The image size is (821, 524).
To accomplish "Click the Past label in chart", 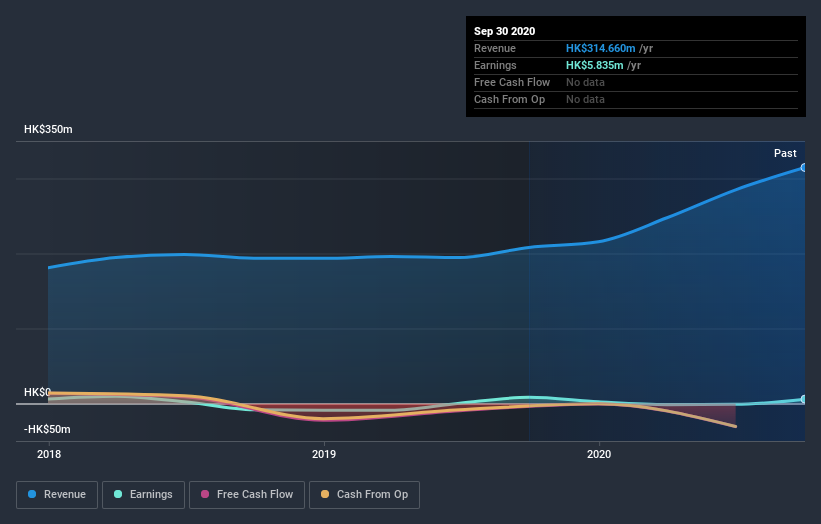I will [785, 153].
